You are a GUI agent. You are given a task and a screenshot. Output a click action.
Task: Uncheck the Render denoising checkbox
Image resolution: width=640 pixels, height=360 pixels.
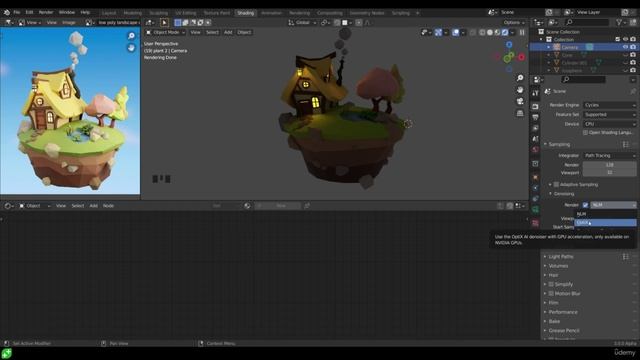coord(585,205)
